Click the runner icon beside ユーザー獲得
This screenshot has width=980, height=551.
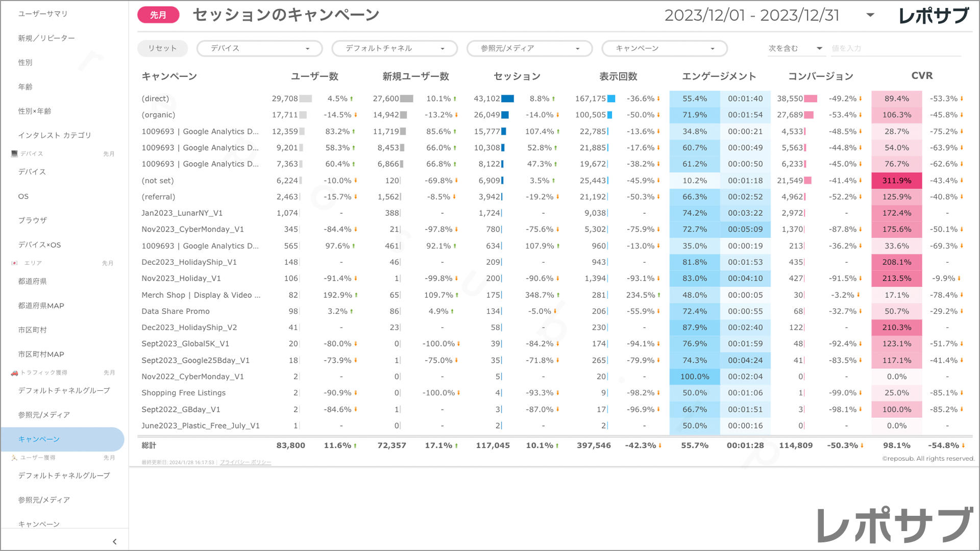14,458
